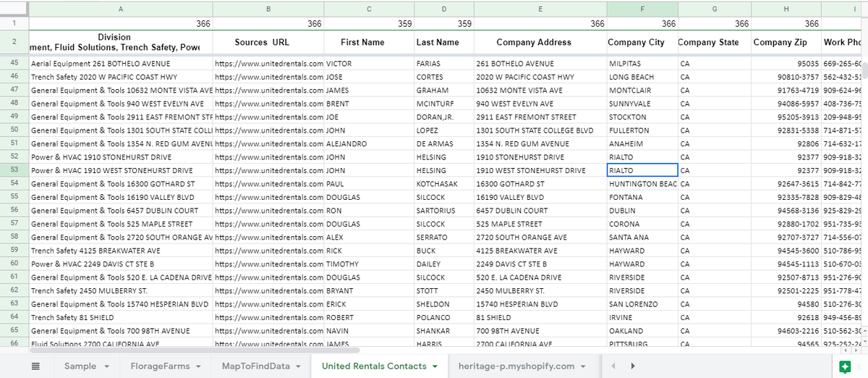868x378 pixels.
Task: Select the STOCKTON city cell
Action: pos(642,117)
